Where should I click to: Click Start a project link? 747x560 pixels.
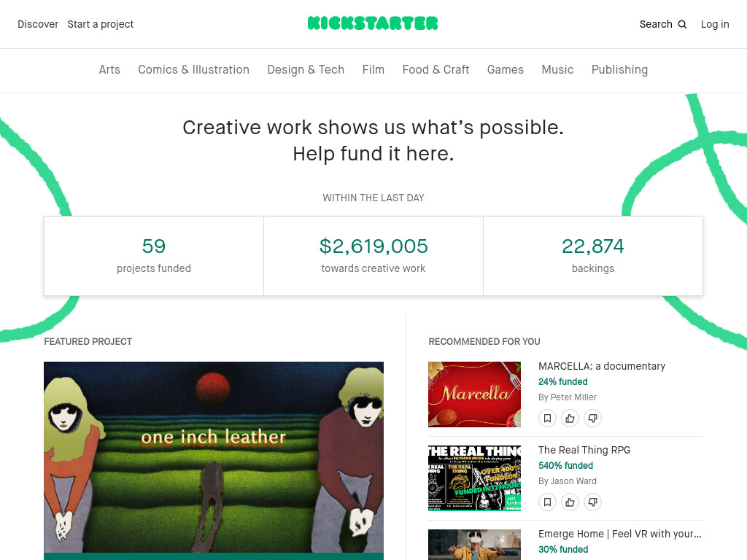click(x=101, y=24)
